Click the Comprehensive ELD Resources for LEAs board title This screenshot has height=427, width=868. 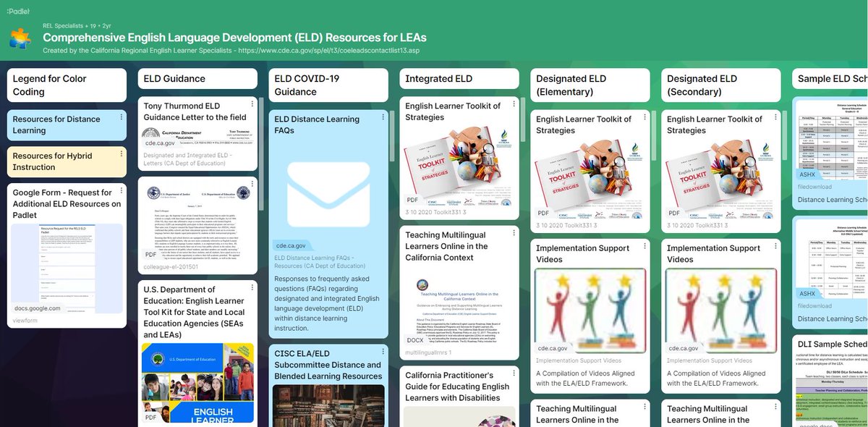pos(235,37)
